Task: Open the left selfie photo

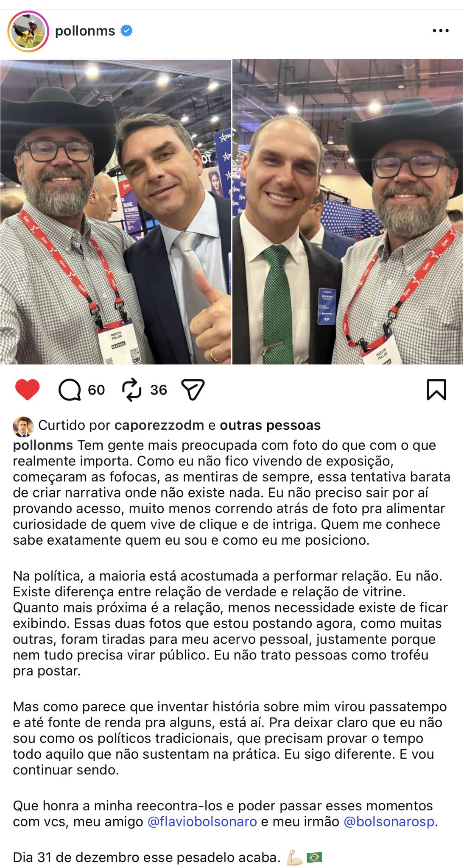Action: pos(115,211)
